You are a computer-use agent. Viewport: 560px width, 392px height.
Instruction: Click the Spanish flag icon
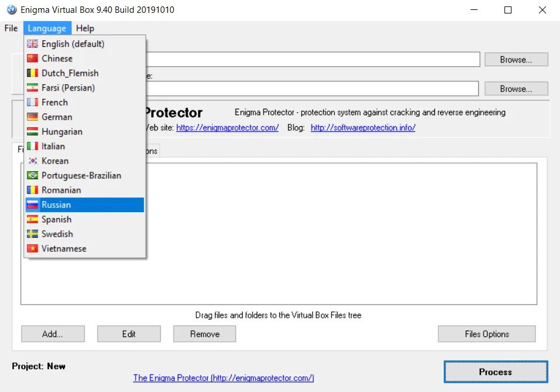(32, 219)
